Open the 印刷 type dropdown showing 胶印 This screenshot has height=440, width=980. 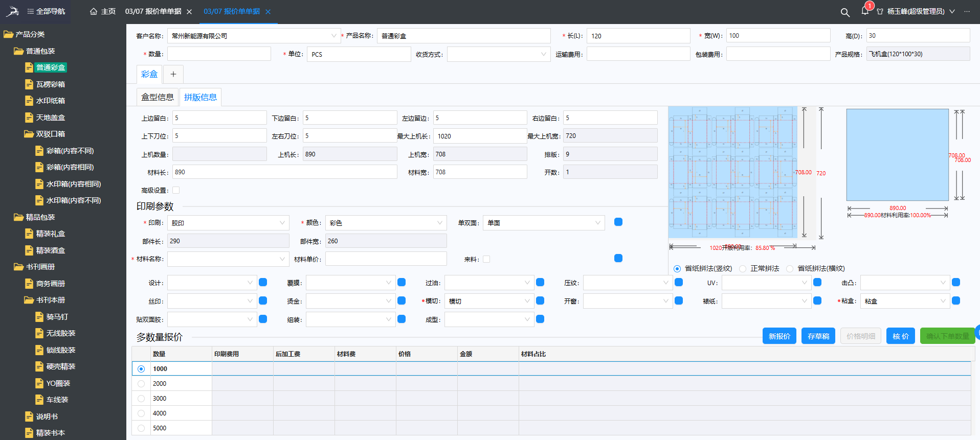(228, 223)
